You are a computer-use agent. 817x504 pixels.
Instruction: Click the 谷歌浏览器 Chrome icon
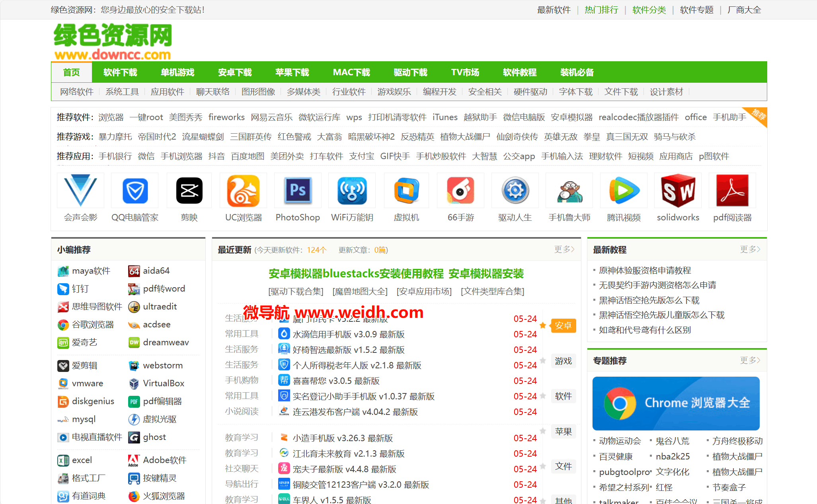pos(63,325)
